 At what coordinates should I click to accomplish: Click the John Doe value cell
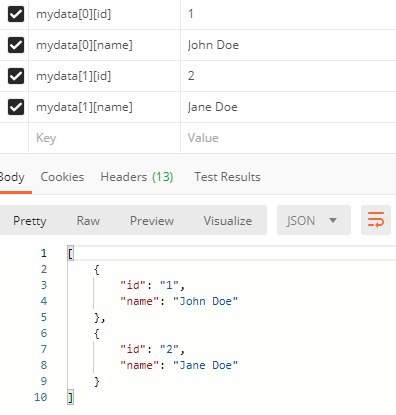tap(288, 45)
